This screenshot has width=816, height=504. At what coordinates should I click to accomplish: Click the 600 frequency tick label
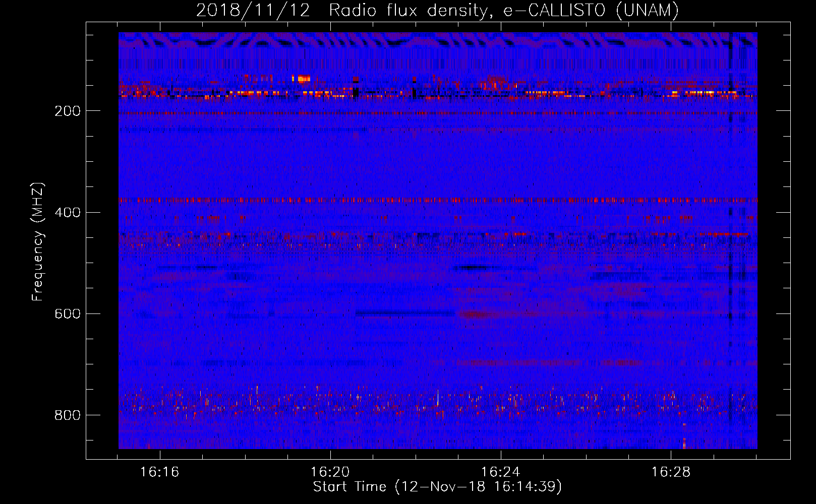pyautogui.click(x=68, y=313)
